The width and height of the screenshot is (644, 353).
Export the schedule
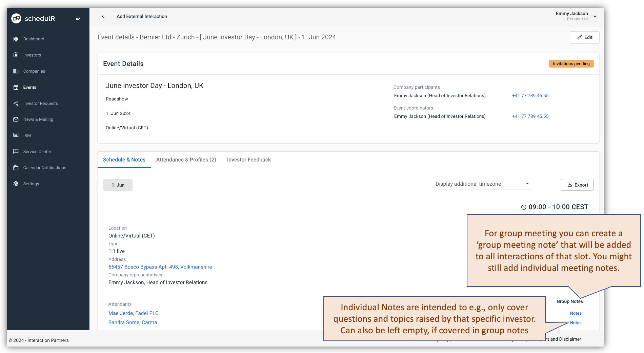pos(577,185)
